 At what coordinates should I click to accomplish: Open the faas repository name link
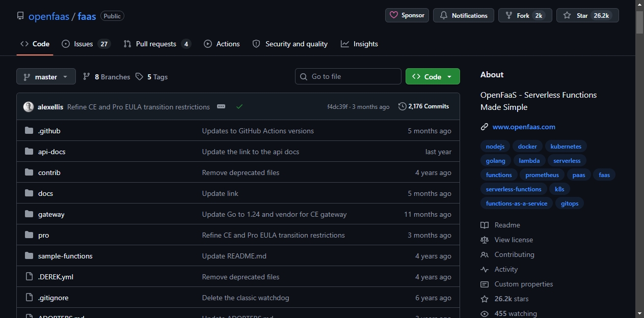(x=87, y=16)
